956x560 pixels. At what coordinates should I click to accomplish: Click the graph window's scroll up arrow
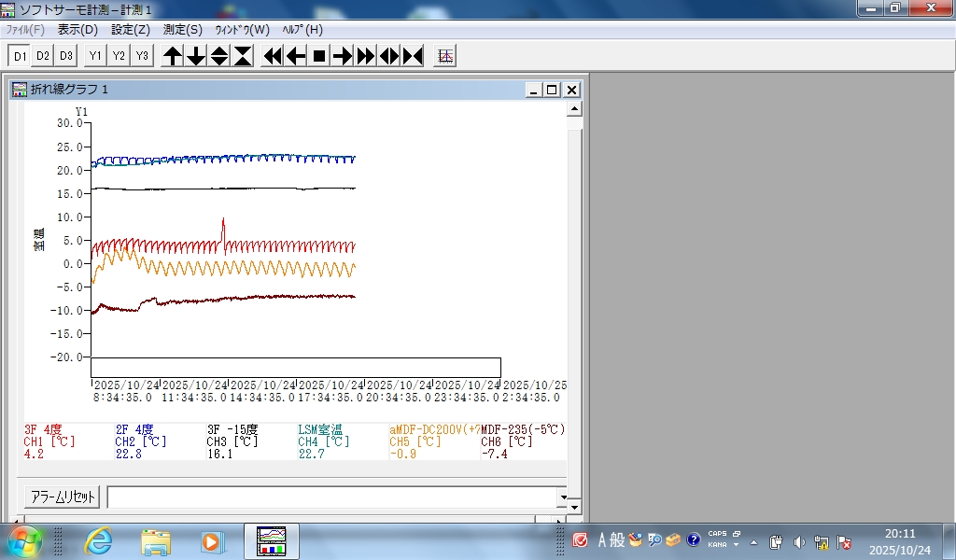(x=575, y=109)
